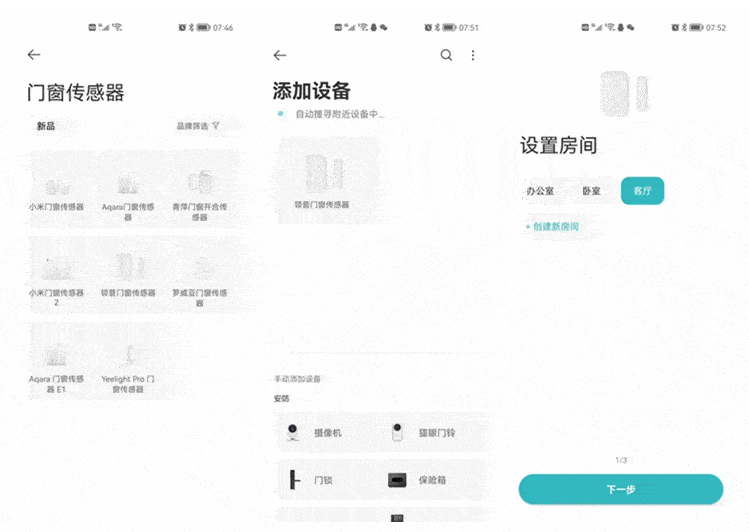The width and height of the screenshot is (749, 532).
Task: Tap the 设置房间 title
Action: (x=558, y=145)
